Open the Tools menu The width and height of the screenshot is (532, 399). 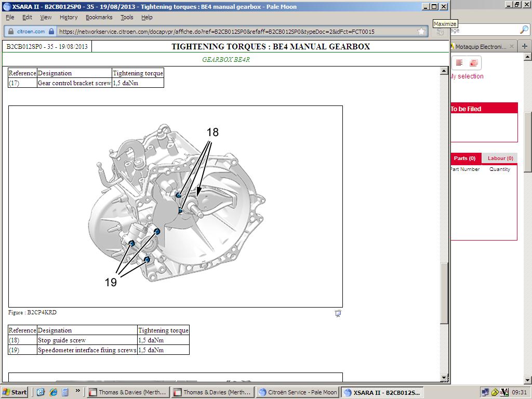[x=127, y=17]
